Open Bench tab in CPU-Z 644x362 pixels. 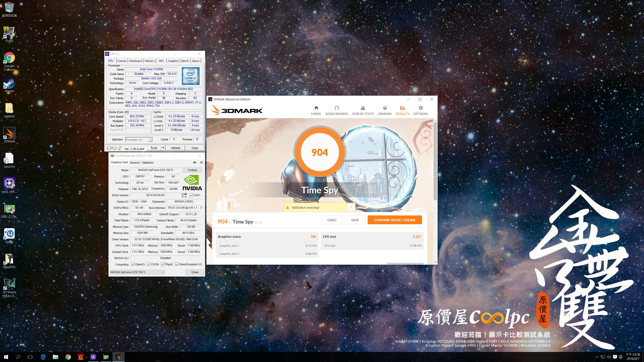pos(185,61)
